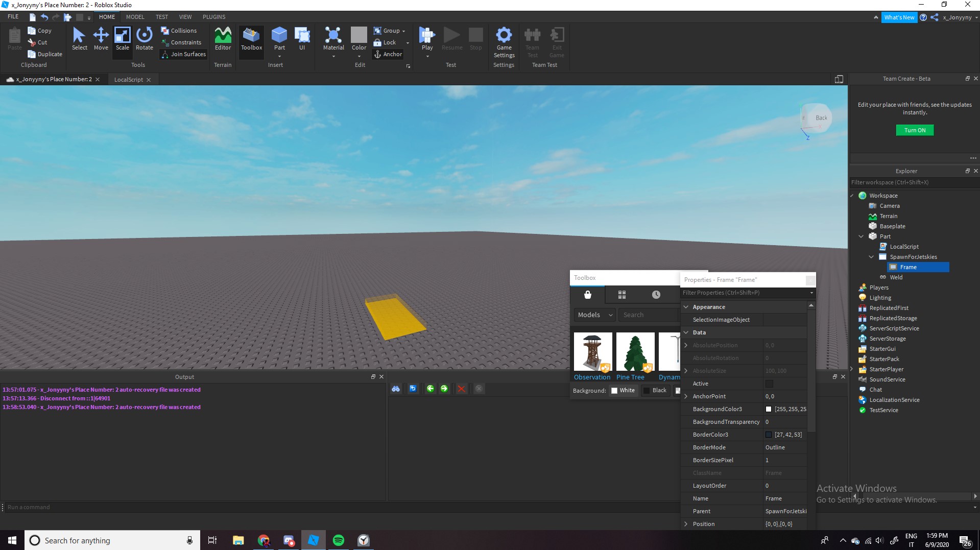The width and height of the screenshot is (980, 550).
Task: Open the Material picker
Action: click(333, 39)
